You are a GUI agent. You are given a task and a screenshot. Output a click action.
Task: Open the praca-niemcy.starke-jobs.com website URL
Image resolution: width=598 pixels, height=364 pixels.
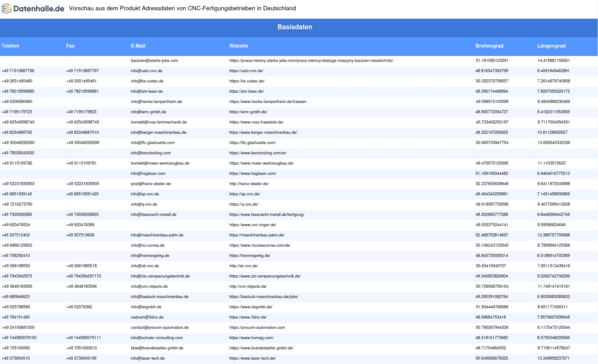311,61
